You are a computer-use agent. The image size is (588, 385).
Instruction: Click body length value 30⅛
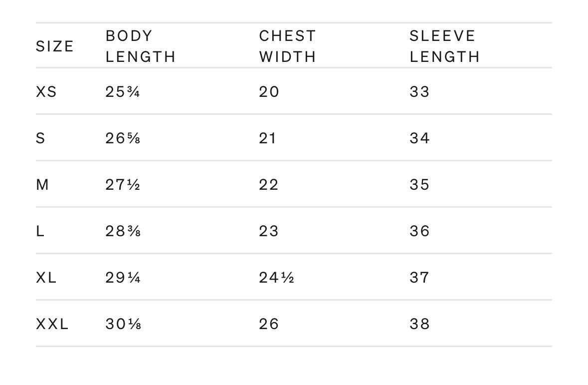tap(123, 324)
